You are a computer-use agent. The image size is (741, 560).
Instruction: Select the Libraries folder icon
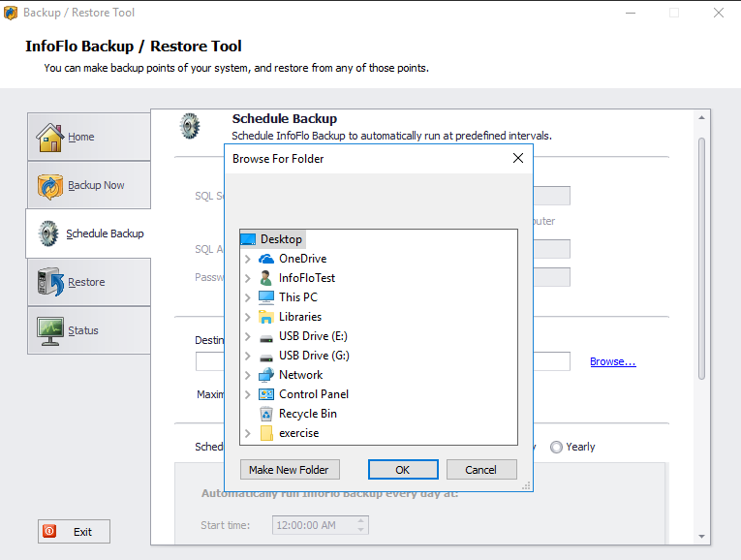(266, 317)
